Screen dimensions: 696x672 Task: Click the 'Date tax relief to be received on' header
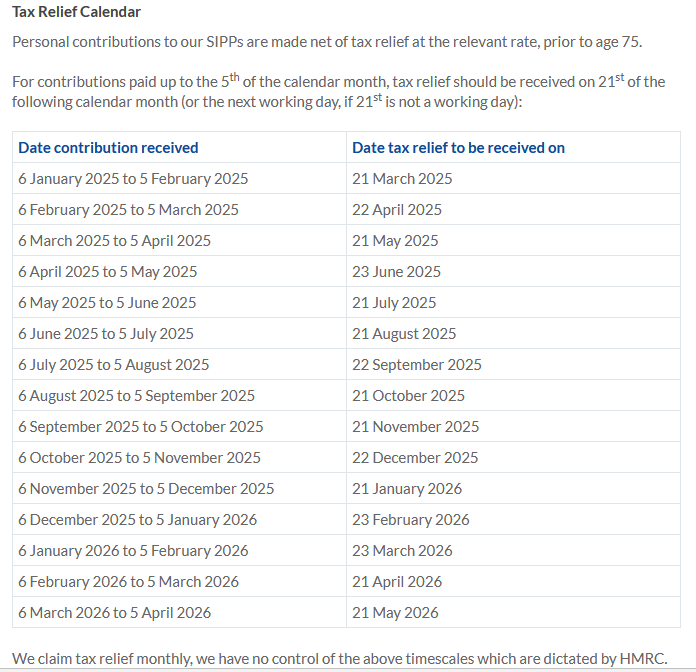458,147
